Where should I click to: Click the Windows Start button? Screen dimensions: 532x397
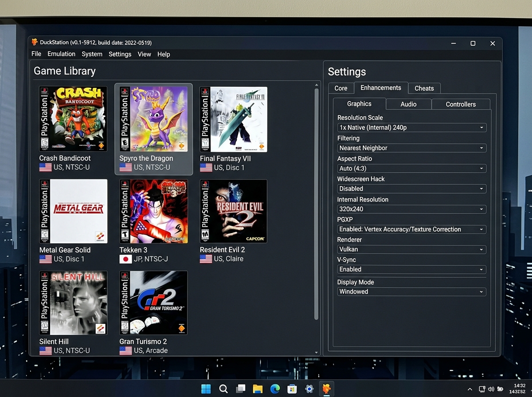(x=206, y=388)
